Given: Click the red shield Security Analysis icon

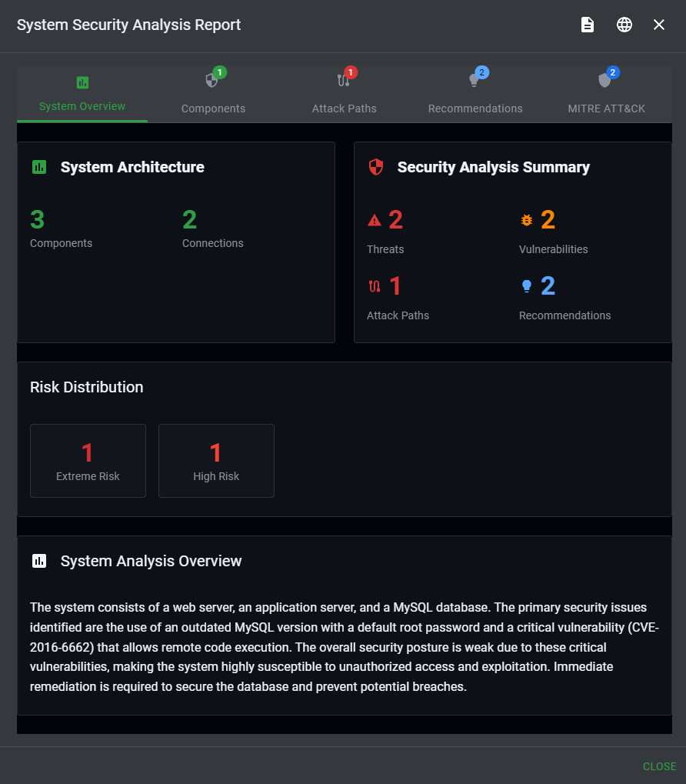Looking at the screenshot, I should click(376, 167).
